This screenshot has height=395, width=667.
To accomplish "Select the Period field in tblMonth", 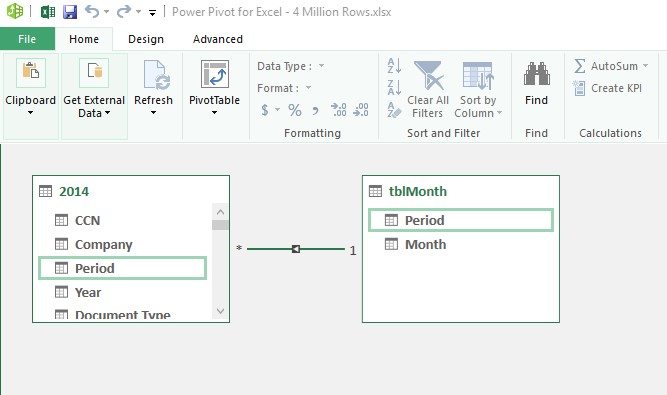I will point(461,220).
